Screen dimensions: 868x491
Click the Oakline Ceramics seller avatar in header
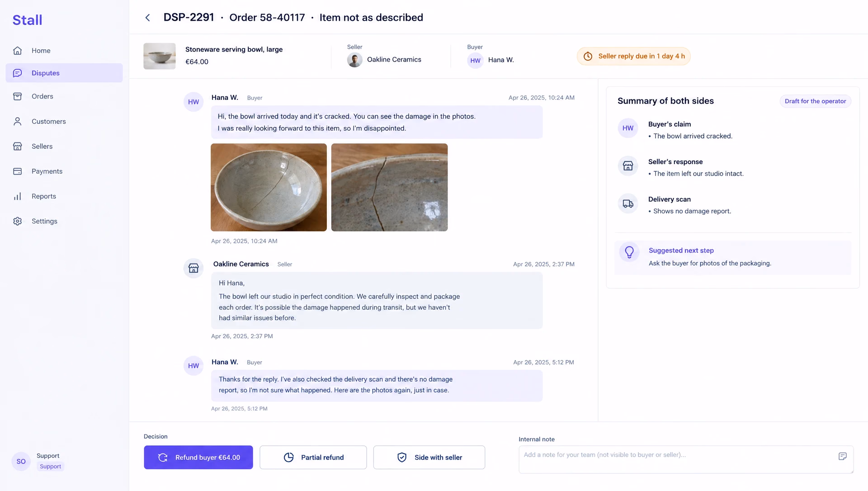(355, 60)
